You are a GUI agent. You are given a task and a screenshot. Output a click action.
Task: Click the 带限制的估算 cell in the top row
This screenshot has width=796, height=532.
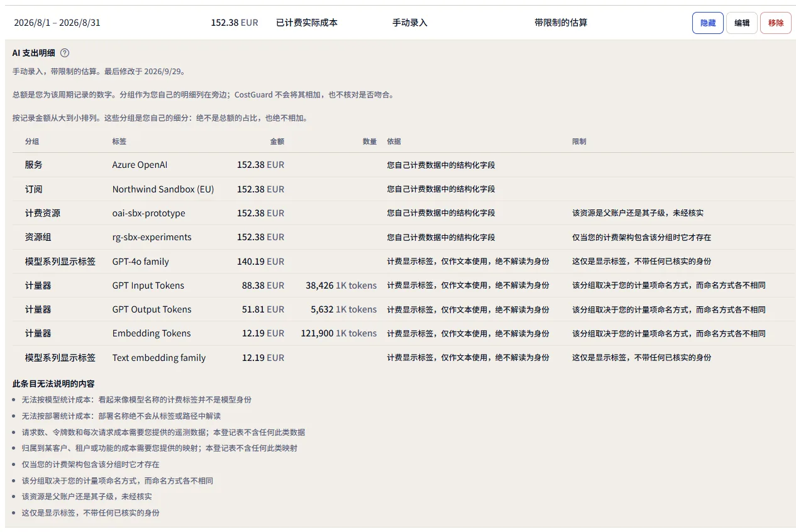coord(561,23)
